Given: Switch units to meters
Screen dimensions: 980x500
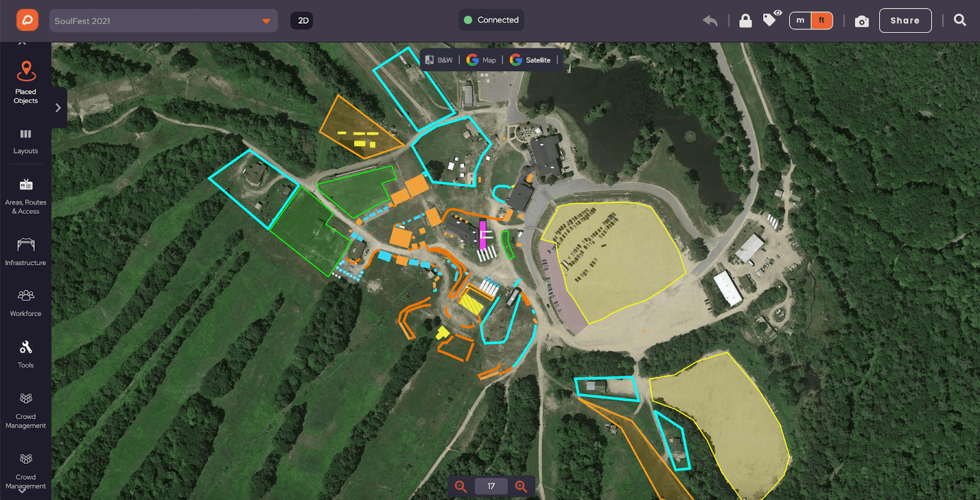Looking at the screenshot, I should (x=800, y=20).
